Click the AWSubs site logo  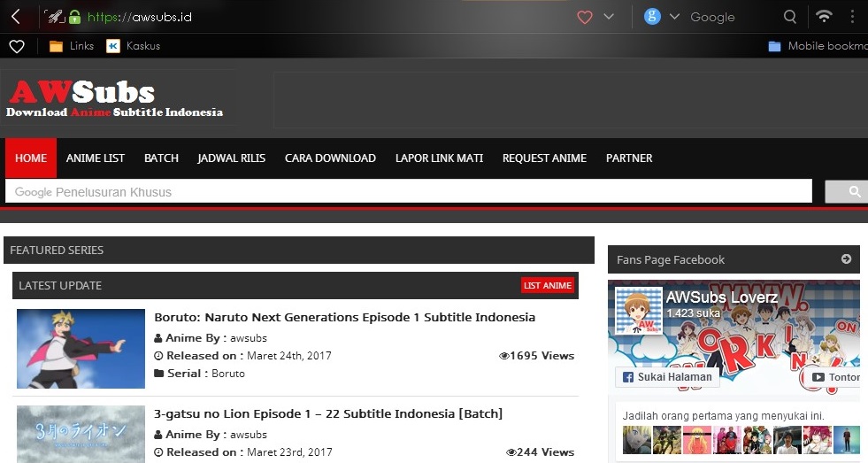coord(115,98)
